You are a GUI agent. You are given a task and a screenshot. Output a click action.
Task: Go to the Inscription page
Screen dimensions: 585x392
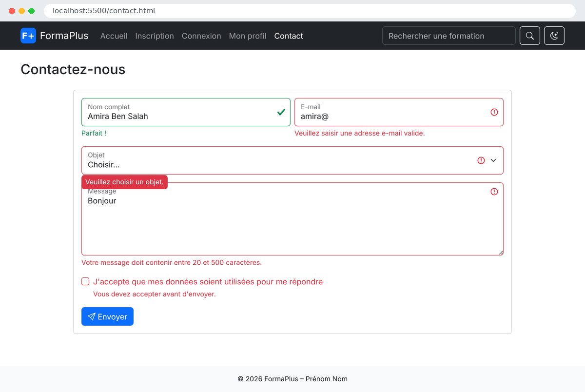click(155, 36)
